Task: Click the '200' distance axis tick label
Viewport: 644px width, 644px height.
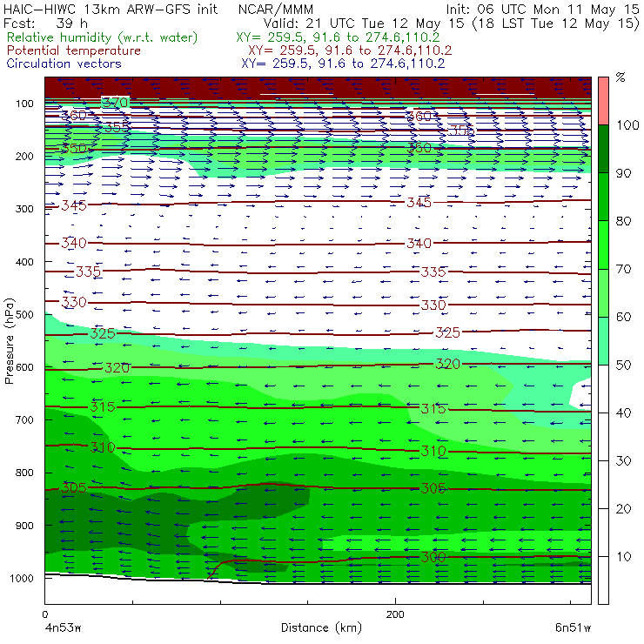Action: [395, 614]
